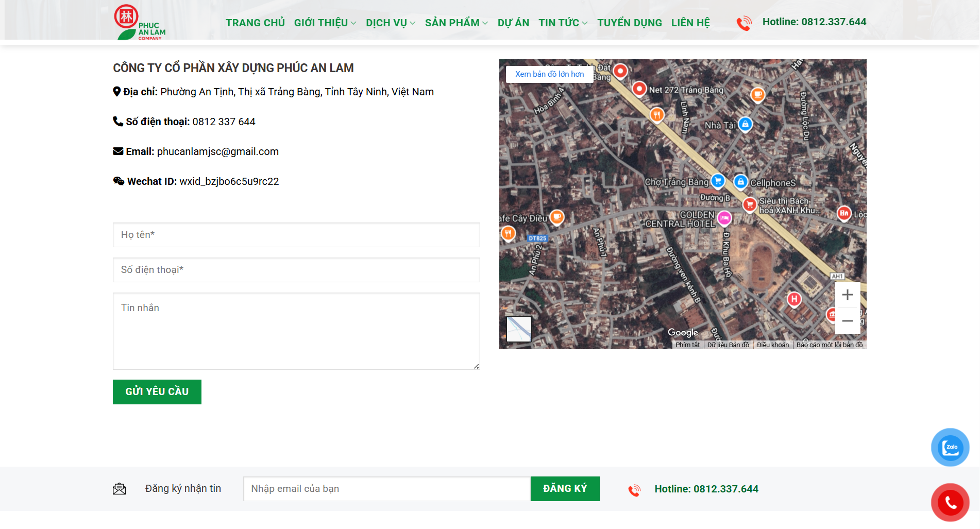Click the red floating phone call icon
The width and height of the screenshot is (980, 529).
click(x=950, y=502)
